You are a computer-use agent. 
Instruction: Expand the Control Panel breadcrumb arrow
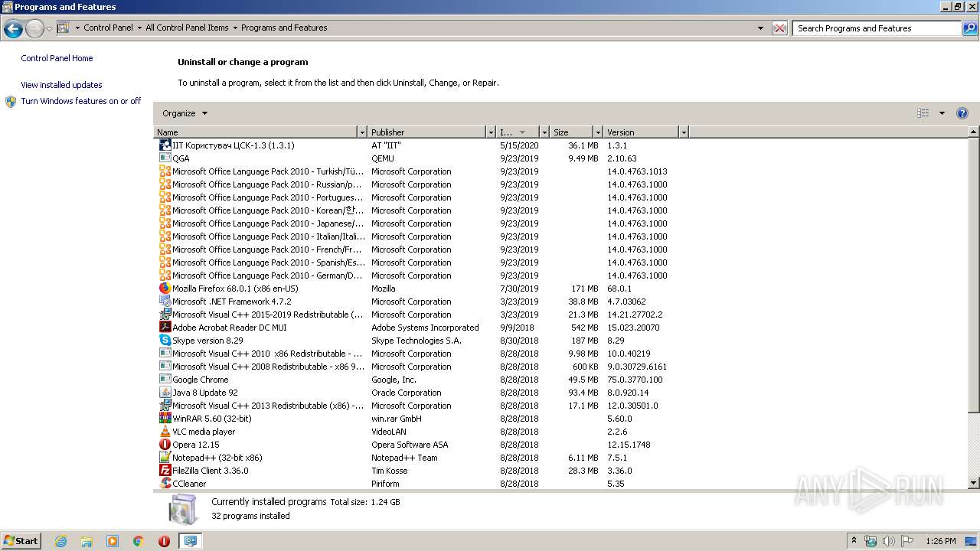point(139,28)
